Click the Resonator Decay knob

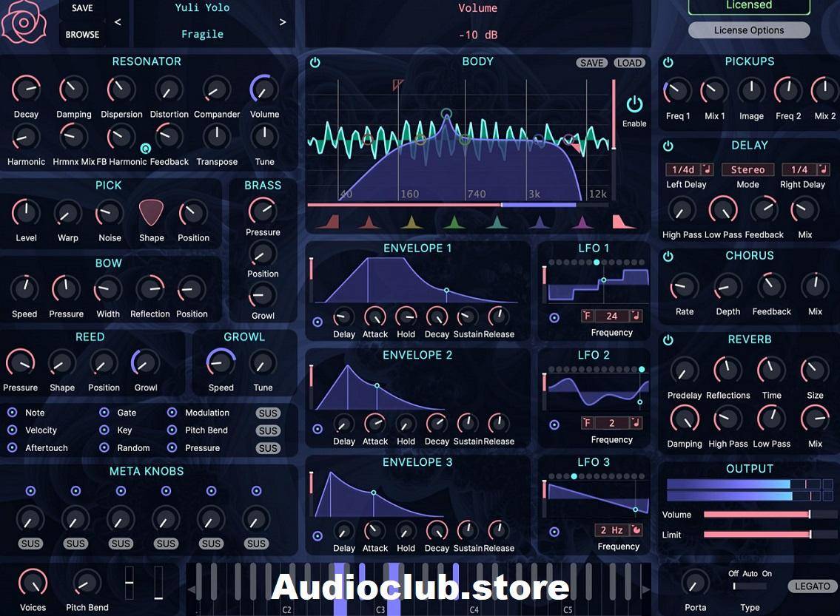pos(26,89)
